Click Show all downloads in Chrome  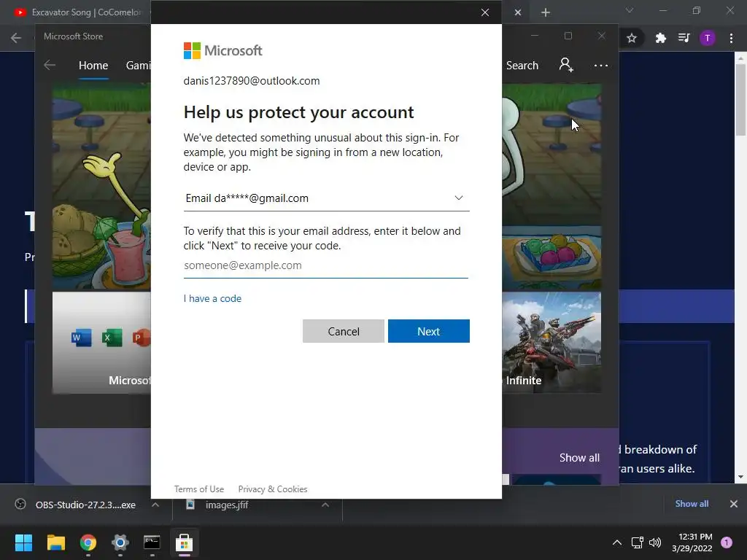[x=692, y=503]
